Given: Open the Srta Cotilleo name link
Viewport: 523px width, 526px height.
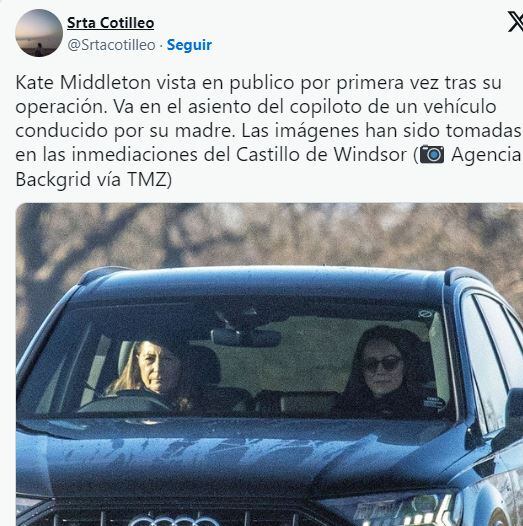Looking at the screenshot, I should [110, 23].
